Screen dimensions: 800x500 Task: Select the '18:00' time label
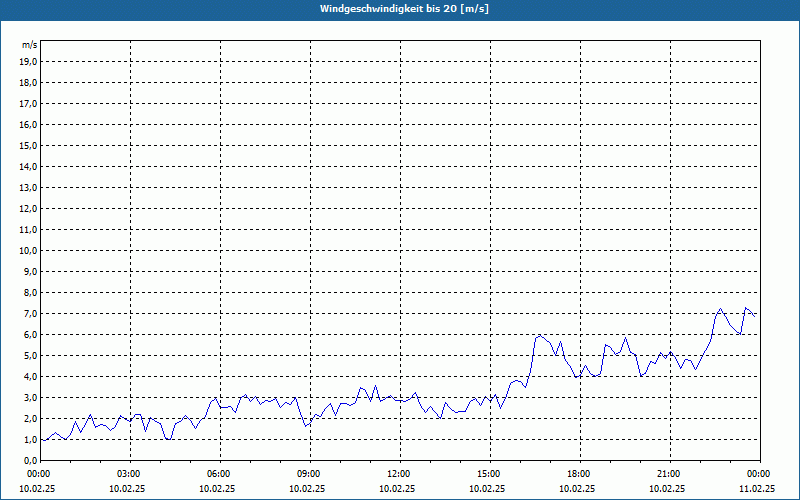tap(581, 474)
